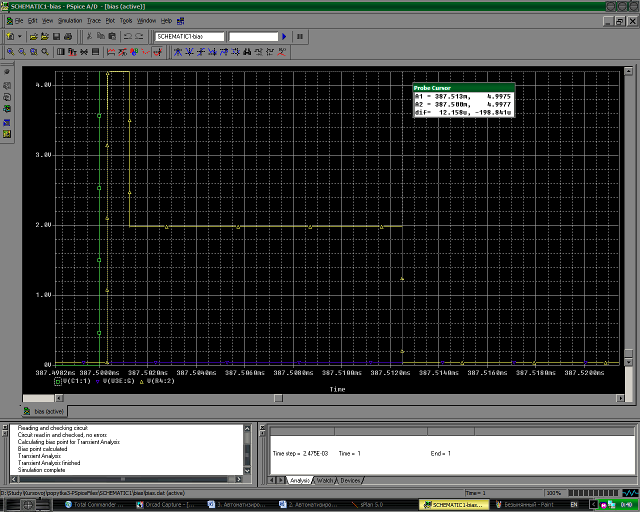Open the Simulation menu
This screenshot has width=640, height=512.
point(69,20)
